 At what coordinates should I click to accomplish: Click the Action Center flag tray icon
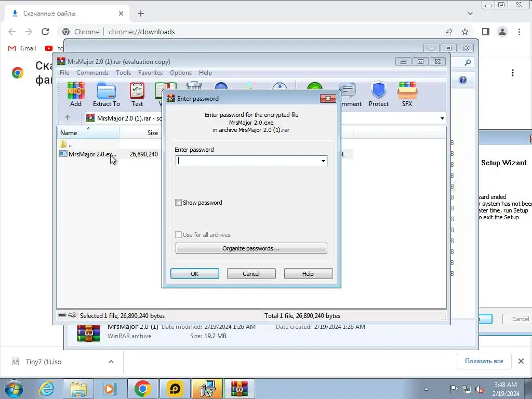coord(454,389)
